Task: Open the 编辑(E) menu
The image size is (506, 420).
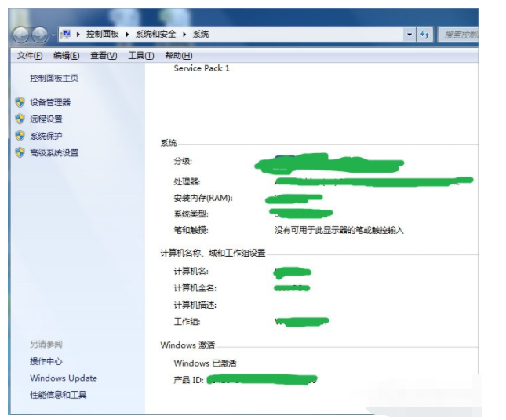Action: (66, 56)
